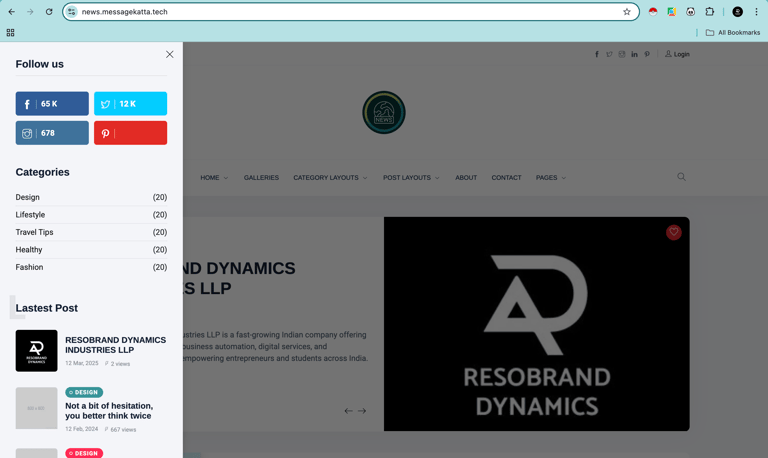
Task: Click the Twitter icon in top header
Action: [609, 54]
